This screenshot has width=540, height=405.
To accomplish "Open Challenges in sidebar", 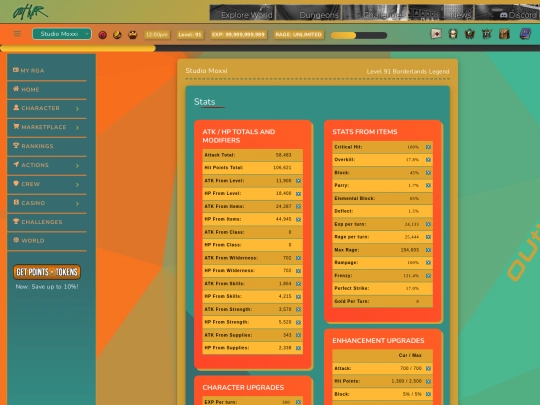I will click(x=47, y=222).
